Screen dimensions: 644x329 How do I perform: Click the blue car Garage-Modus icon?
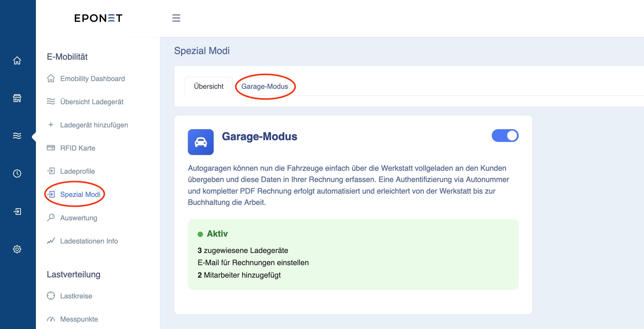(201, 142)
